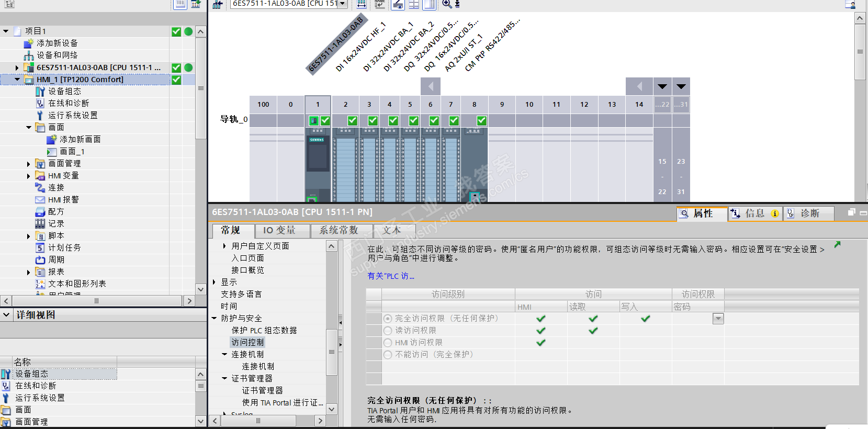Image resolution: width=868 pixels, height=429 pixels.
Task: Click the green checkmark above slot 2
Action: click(x=352, y=121)
